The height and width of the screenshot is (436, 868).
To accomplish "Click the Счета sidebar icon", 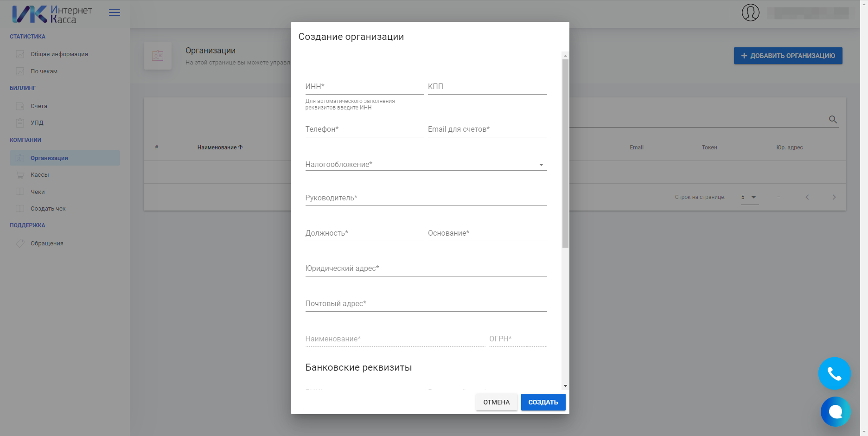I will point(20,106).
